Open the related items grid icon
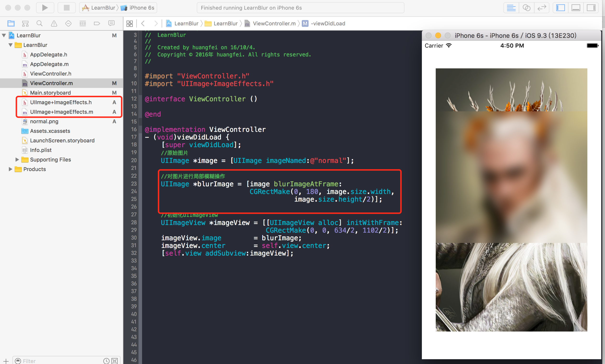Viewport: 605px width, 364px height. tap(129, 23)
